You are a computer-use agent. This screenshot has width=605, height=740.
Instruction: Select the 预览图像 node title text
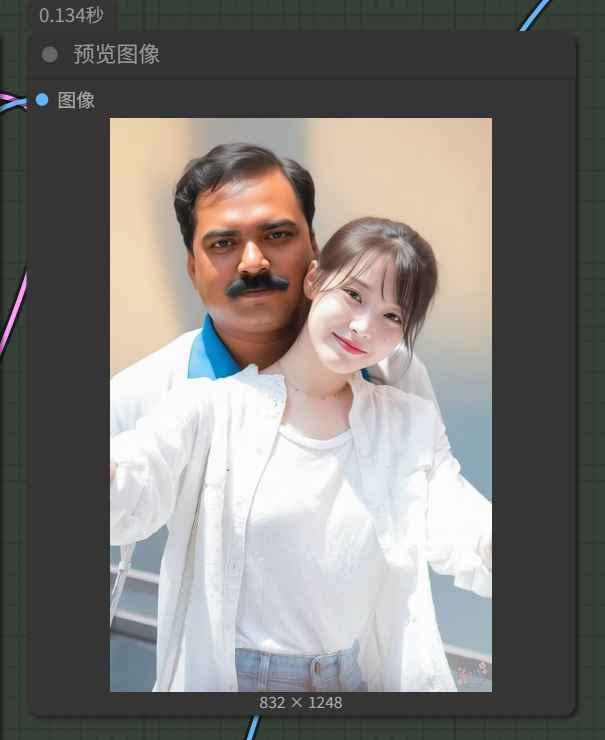pos(116,55)
